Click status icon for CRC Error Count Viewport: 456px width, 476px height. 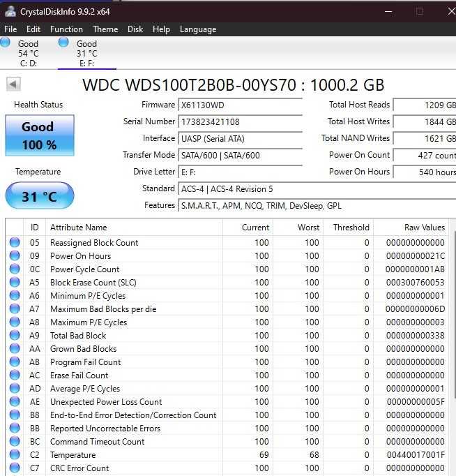[15, 468]
